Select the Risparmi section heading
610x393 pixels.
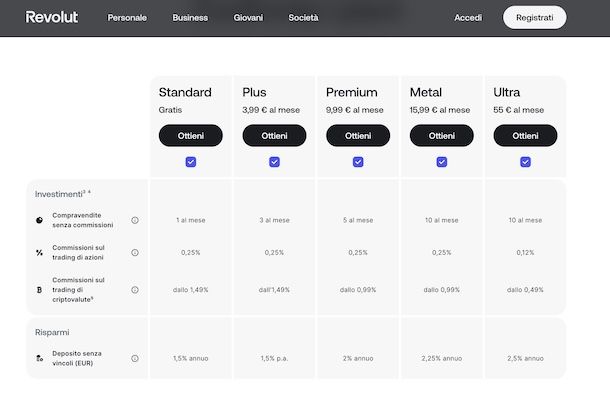coord(52,332)
